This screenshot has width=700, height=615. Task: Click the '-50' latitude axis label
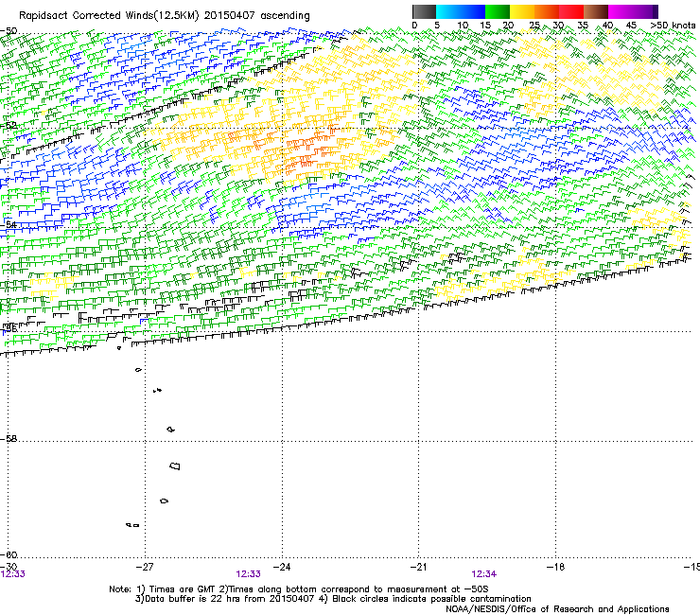(x=9, y=31)
